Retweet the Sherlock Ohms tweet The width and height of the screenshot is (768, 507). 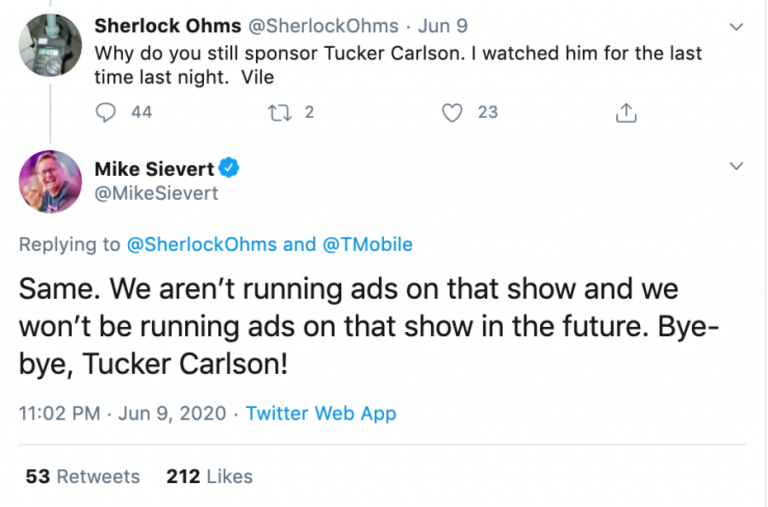(280, 113)
